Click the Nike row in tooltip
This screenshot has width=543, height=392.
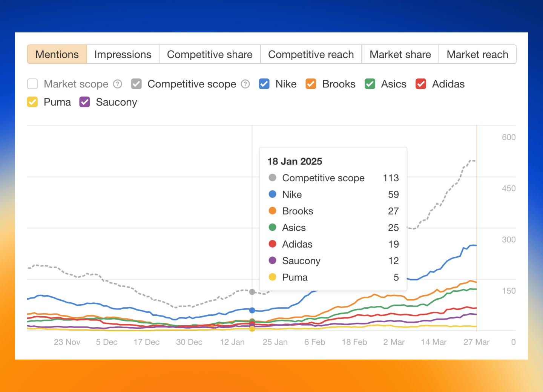333,194
